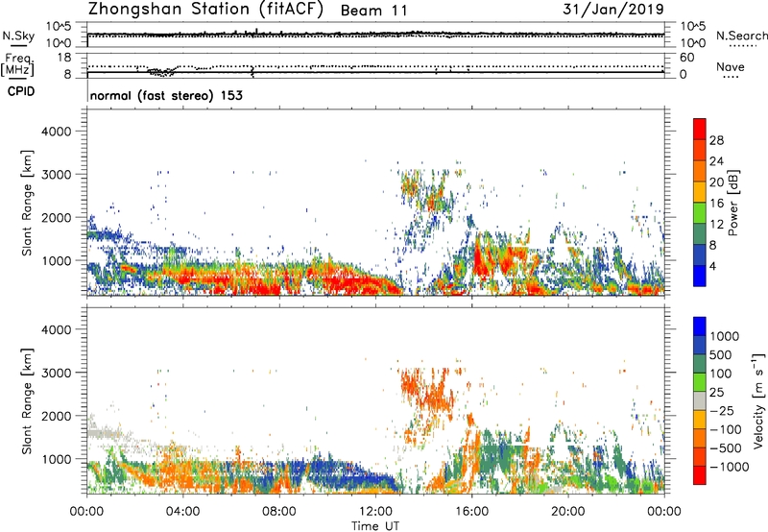Click the blue velocity band near 10:00
Image resolution: width=768 pixels, height=532 pixels.
pos(338,474)
